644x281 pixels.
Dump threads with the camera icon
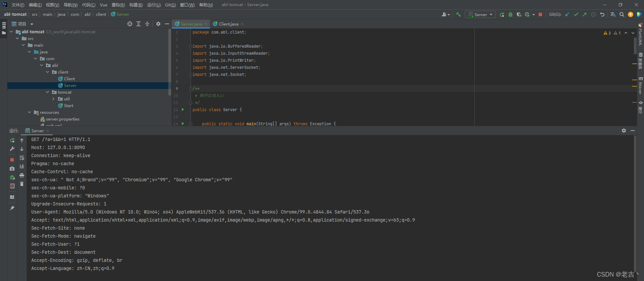point(12,169)
